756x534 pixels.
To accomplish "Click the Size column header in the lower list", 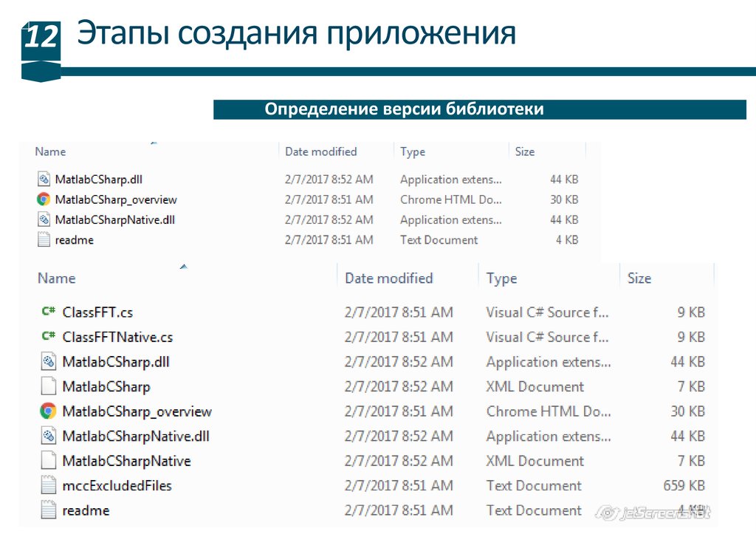I will click(x=639, y=278).
